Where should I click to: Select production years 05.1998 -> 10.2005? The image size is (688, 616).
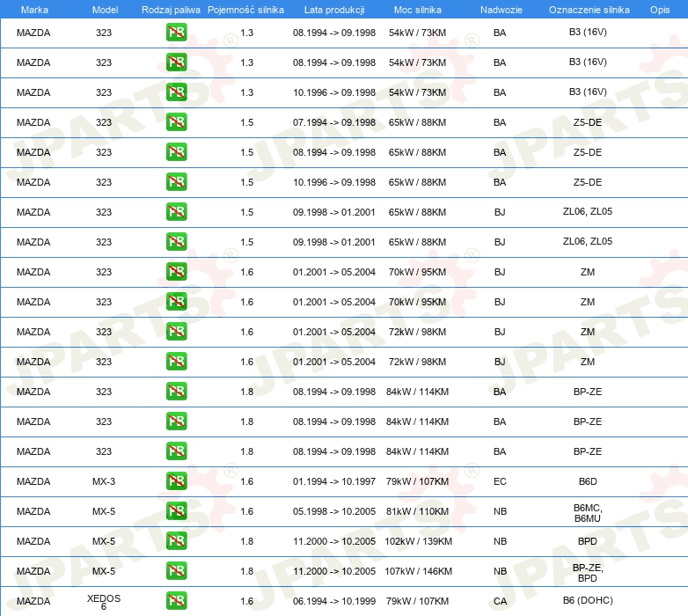[334, 511]
